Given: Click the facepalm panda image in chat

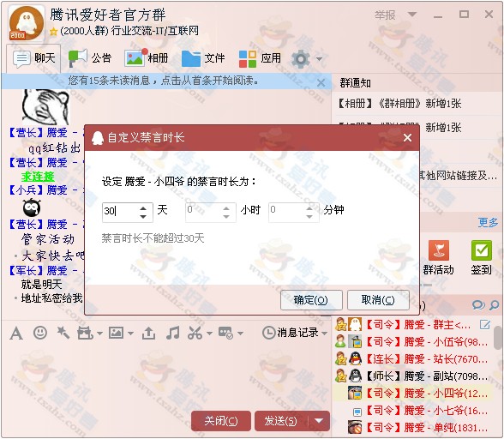Looking at the screenshot, I should click(x=45, y=107).
